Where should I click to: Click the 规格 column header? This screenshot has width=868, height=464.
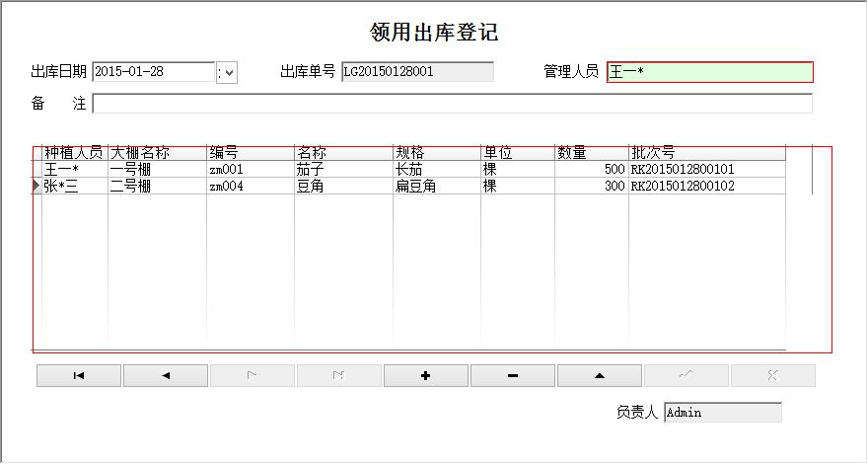[437, 152]
